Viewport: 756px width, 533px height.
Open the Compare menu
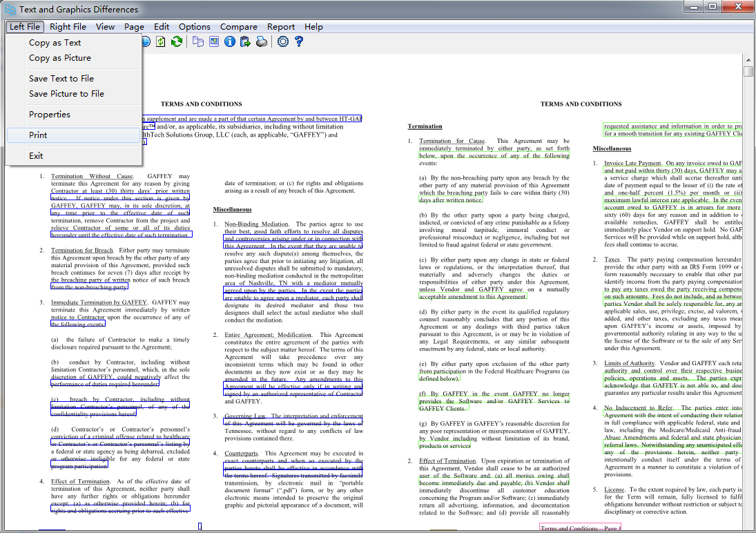pos(239,26)
